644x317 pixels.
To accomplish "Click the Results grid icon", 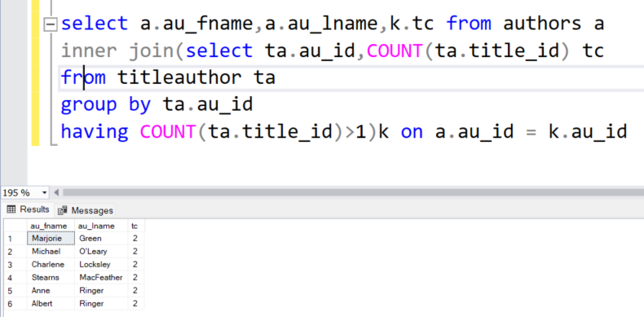I will [11, 209].
